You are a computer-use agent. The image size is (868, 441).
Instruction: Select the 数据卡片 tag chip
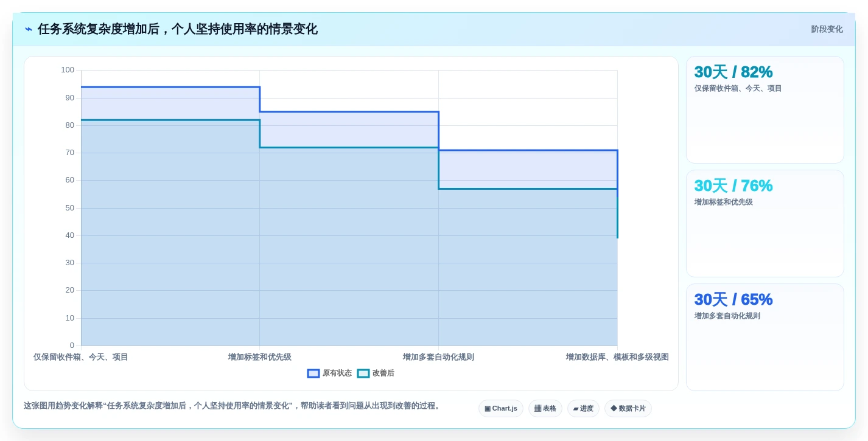(628, 408)
